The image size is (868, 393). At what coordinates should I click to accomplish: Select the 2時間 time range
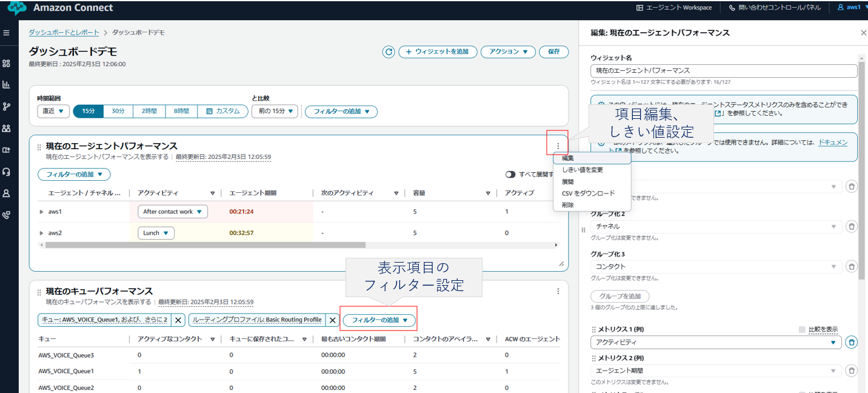(x=149, y=111)
